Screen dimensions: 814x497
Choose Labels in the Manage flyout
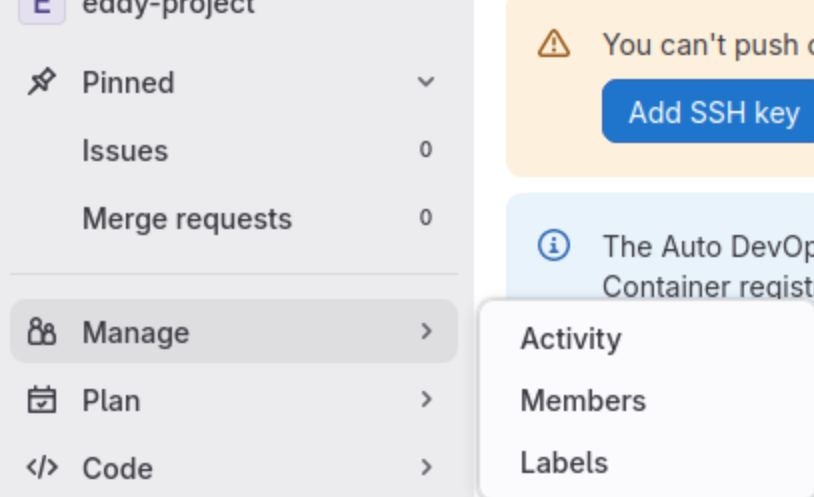click(564, 463)
